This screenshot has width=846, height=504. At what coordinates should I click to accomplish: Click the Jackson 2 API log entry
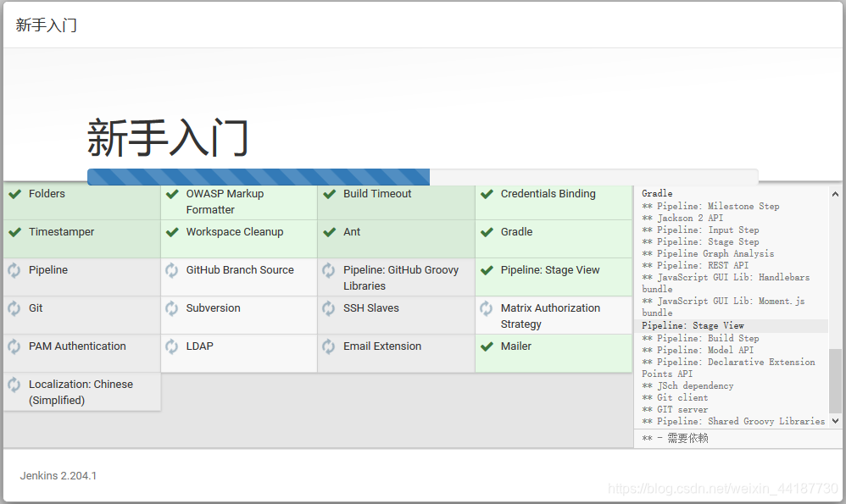[x=682, y=218]
